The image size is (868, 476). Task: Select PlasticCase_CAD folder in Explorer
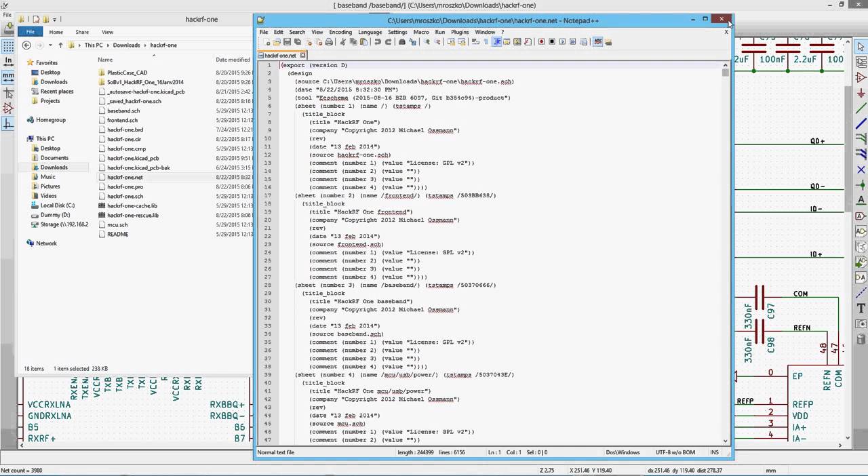coord(127,73)
